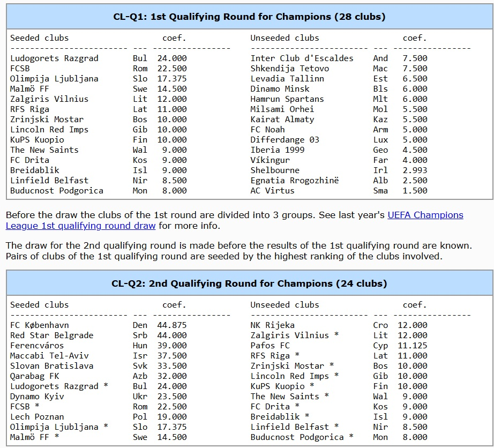This screenshot has height=448, width=494.
Task: Click NK Rijeka in unseeded clubs
Action: coord(272,325)
